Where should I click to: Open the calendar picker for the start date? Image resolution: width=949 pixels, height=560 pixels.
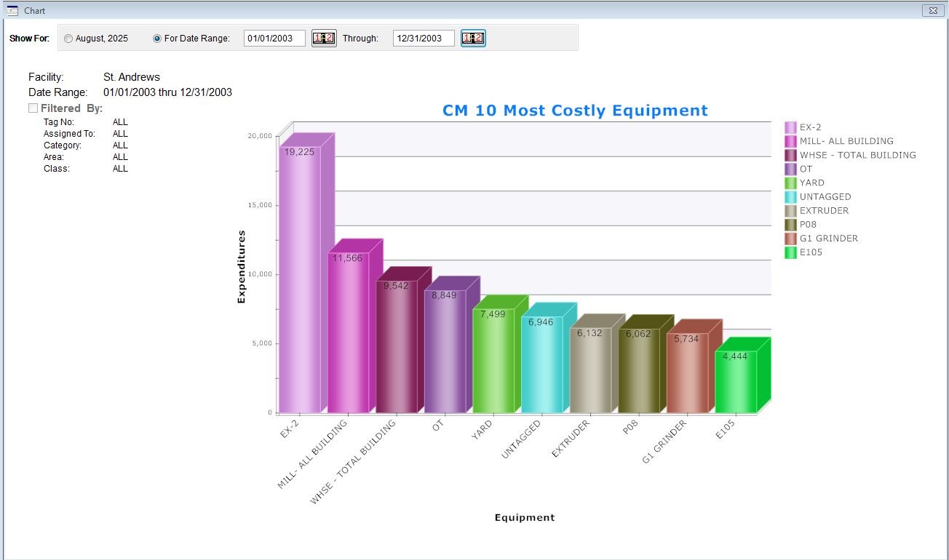(323, 38)
